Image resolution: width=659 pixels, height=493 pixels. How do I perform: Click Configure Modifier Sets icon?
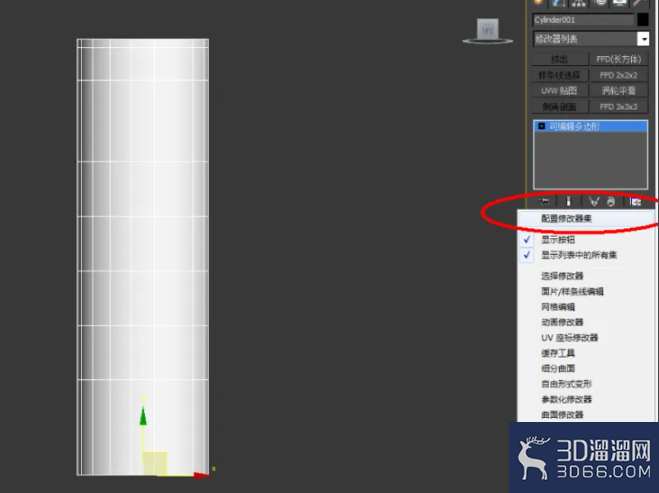635,202
